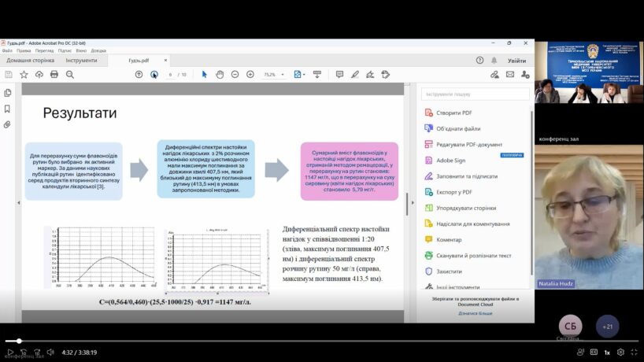Star the document as favorite

pos(24,74)
